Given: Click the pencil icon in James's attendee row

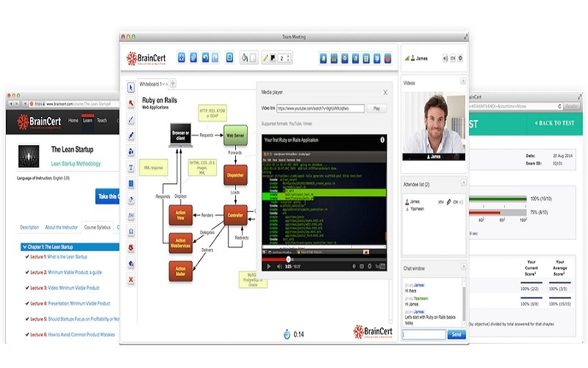Looking at the screenshot, I should 448,202.
